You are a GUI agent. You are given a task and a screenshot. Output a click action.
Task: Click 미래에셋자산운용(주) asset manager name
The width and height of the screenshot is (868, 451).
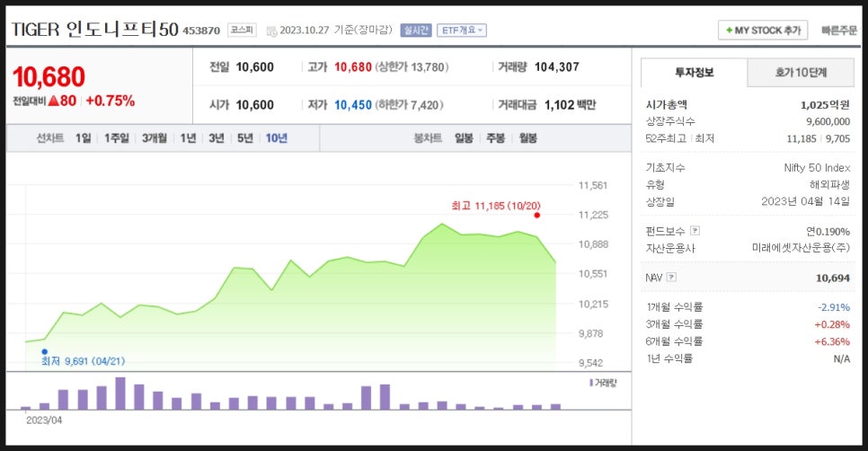pyautogui.click(x=801, y=248)
